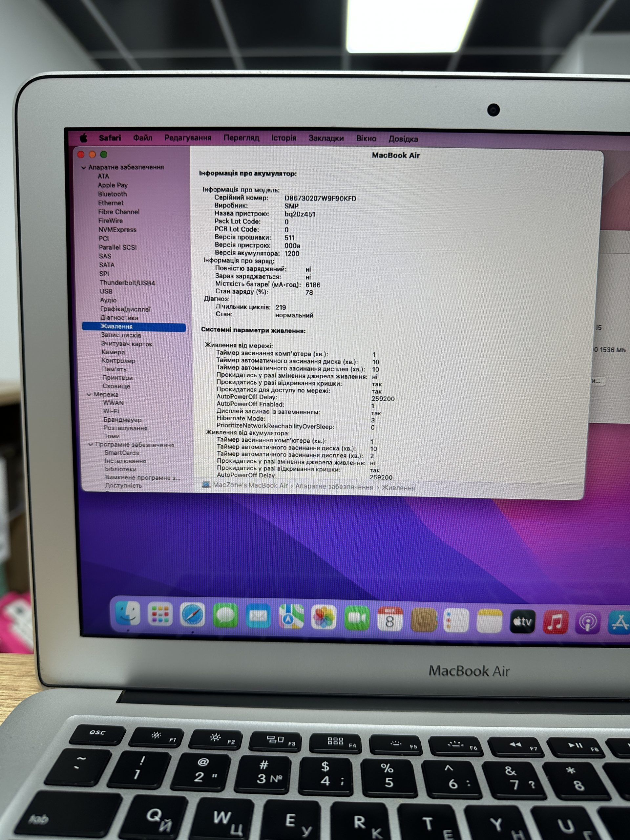Screen dimensions: 630x840
Task: Select Ethernet in the sidebar
Action: 111,203
